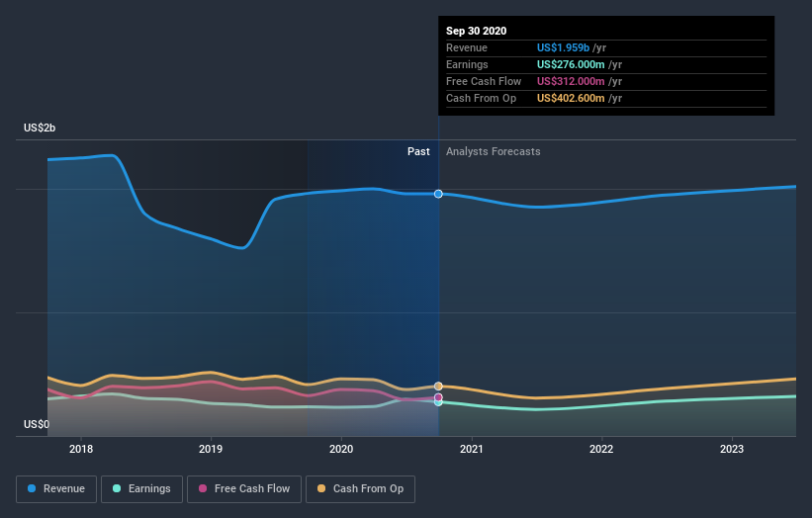Click the Revenue row label in tooltip

pos(467,47)
